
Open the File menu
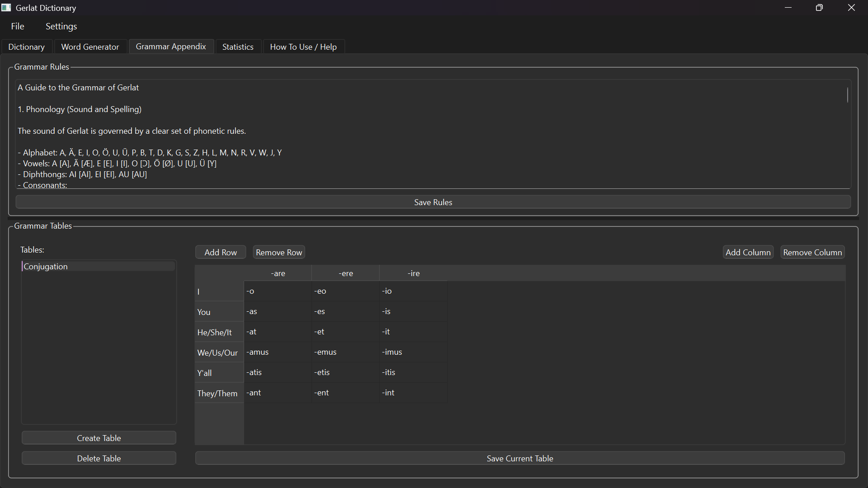tap(18, 26)
